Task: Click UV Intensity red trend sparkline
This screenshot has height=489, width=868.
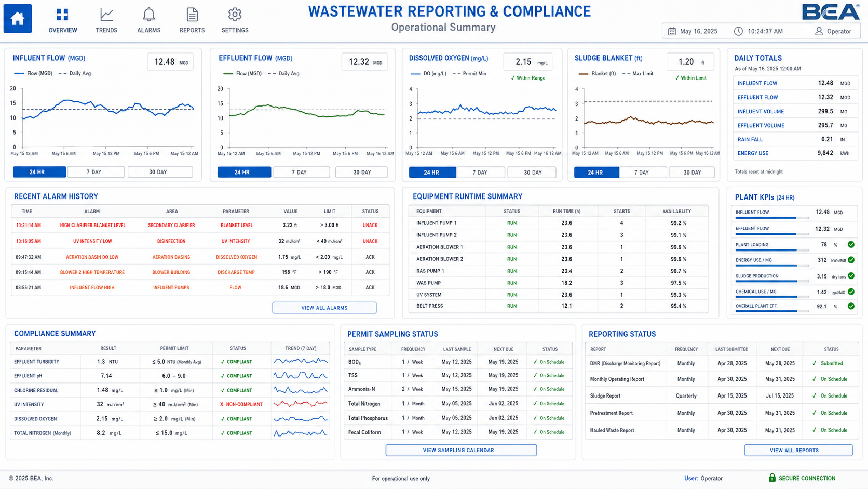Action: pos(301,404)
